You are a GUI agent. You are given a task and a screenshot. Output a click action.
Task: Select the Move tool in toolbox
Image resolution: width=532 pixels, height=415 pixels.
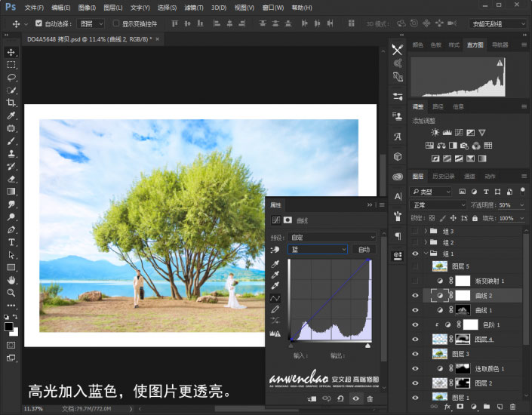pyautogui.click(x=11, y=52)
